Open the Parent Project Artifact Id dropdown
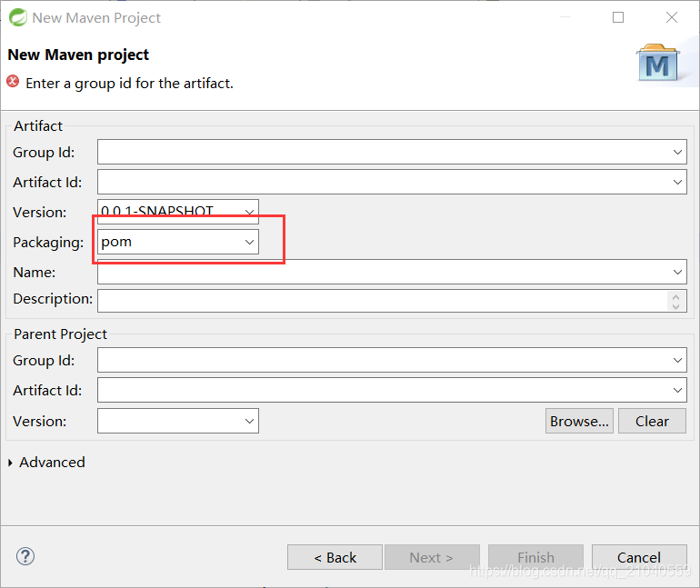 point(677,390)
